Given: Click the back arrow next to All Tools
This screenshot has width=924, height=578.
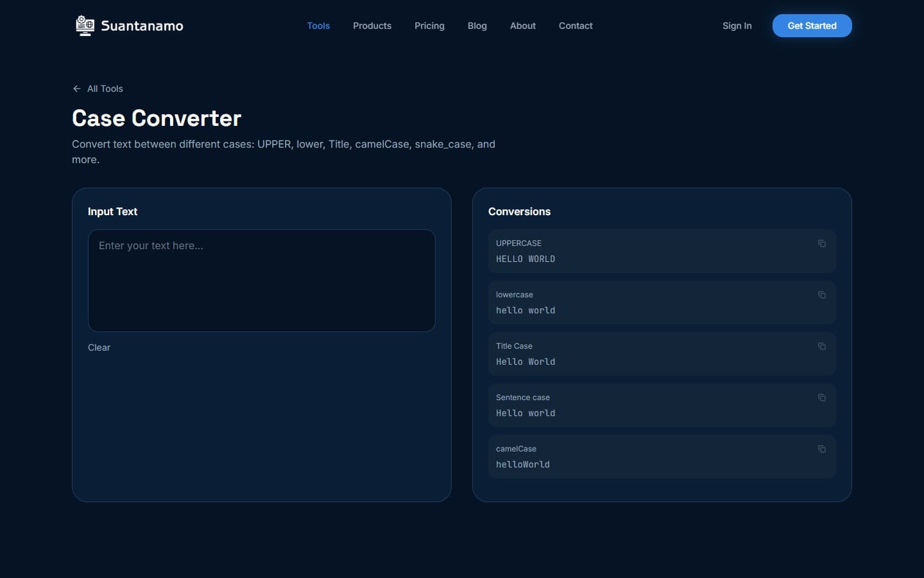Looking at the screenshot, I should [x=76, y=89].
